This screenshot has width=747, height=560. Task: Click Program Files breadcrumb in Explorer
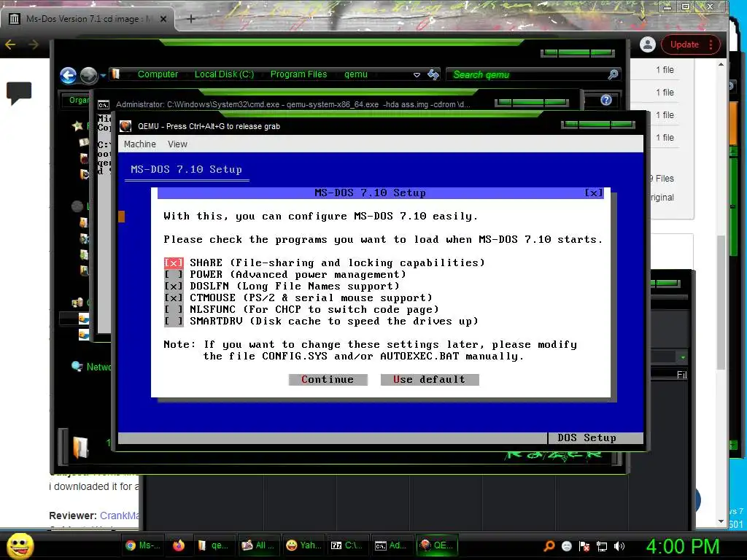coord(298,74)
